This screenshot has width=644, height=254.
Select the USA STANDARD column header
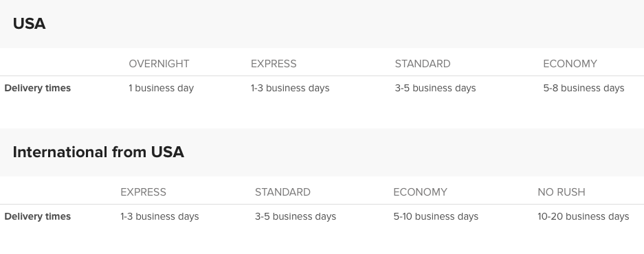tap(423, 64)
